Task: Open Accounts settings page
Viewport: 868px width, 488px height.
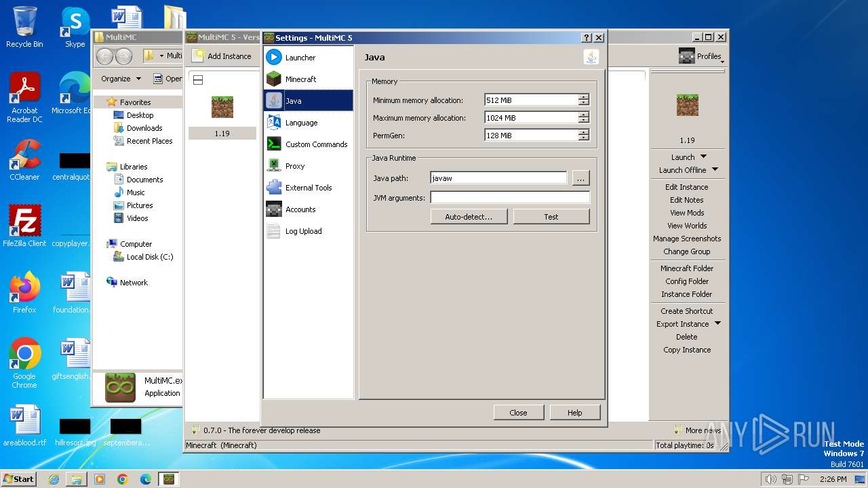Action: [309, 209]
